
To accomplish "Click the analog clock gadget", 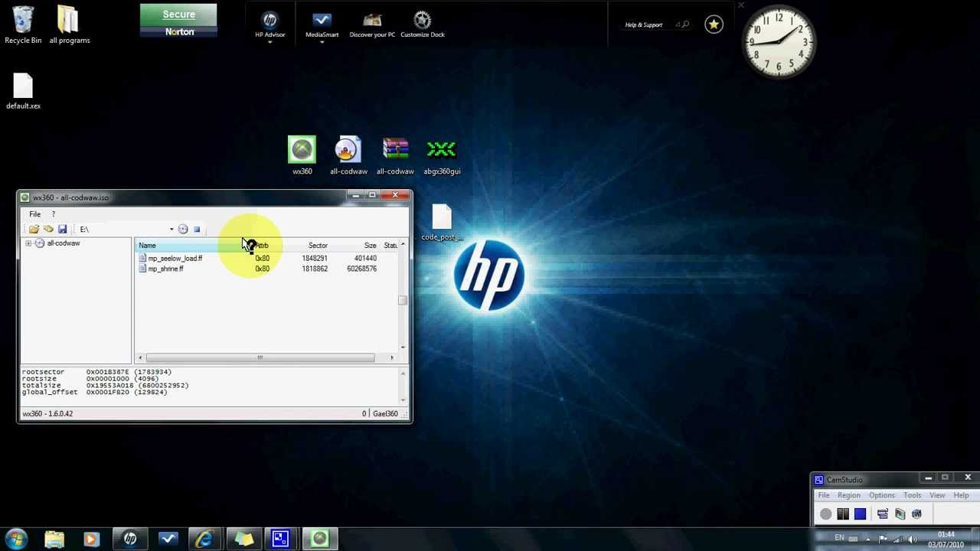I will point(779,42).
